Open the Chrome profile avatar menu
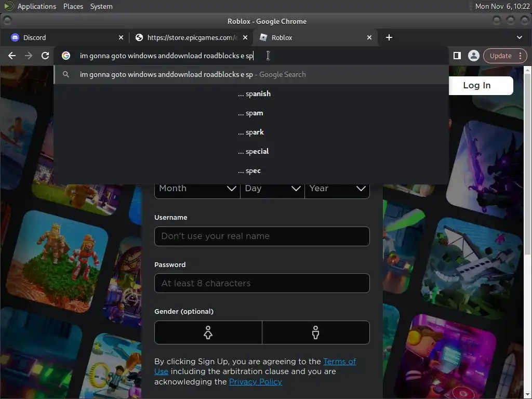This screenshot has width=532, height=399. click(474, 56)
